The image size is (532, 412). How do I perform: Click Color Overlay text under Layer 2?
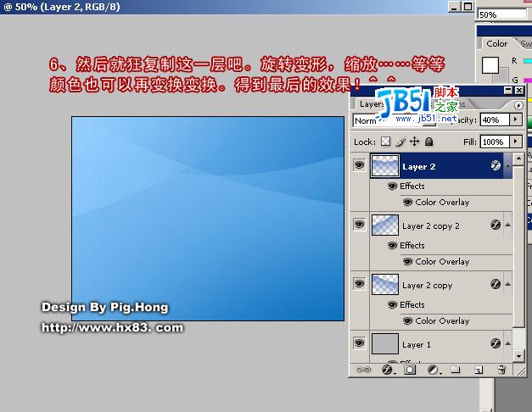pyautogui.click(x=442, y=202)
